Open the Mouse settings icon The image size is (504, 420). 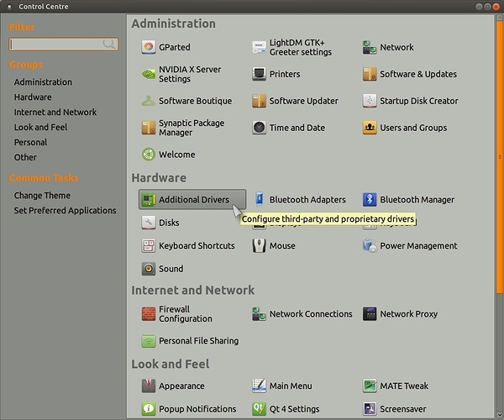click(x=259, y=246)
